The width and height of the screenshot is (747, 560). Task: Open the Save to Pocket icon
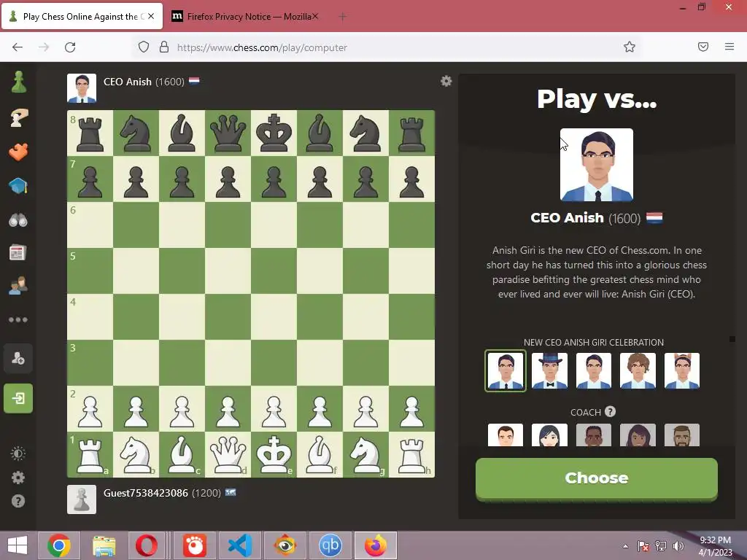click(703, 47)
